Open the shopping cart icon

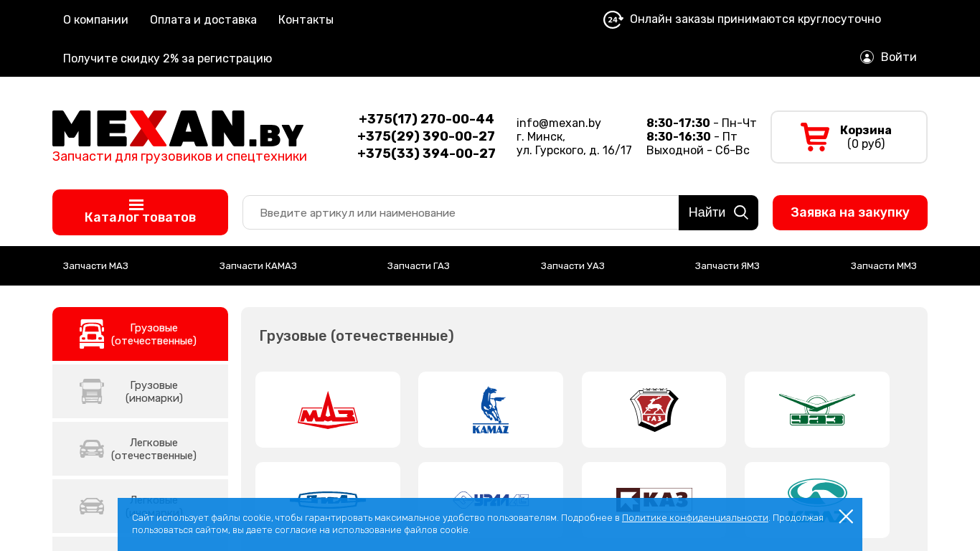coord(815,137)
